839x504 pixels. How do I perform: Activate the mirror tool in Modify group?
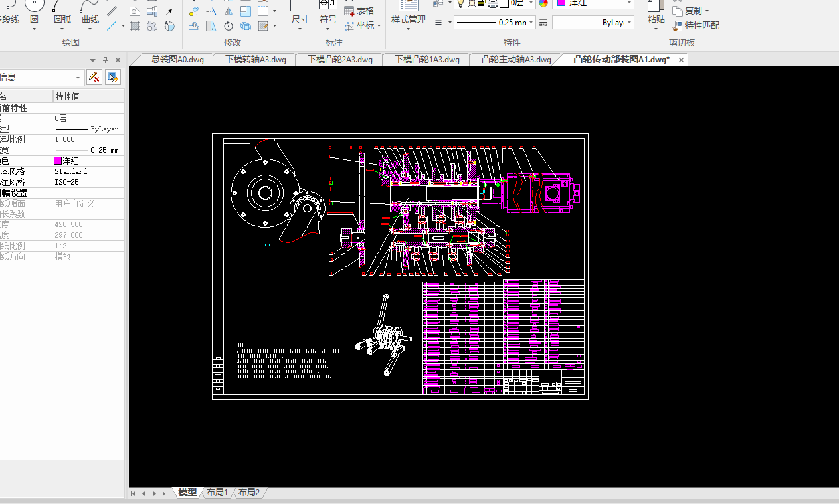tap(229, 11)
